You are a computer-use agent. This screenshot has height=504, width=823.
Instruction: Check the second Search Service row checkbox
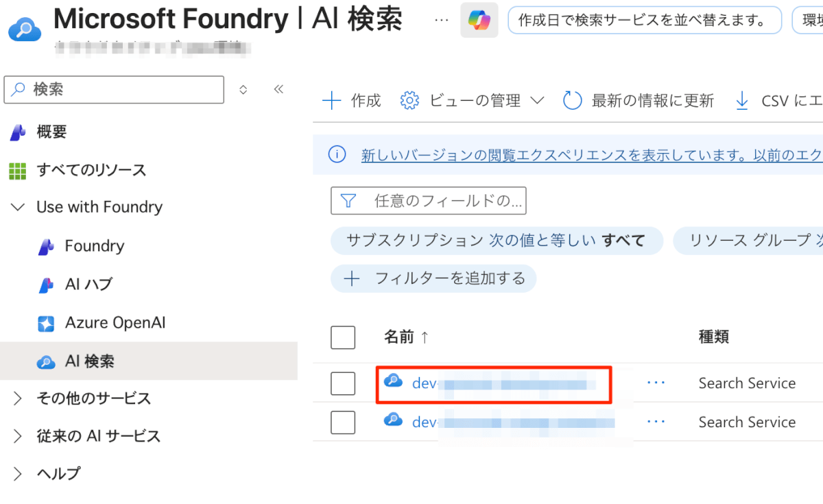tap(343, 422)
